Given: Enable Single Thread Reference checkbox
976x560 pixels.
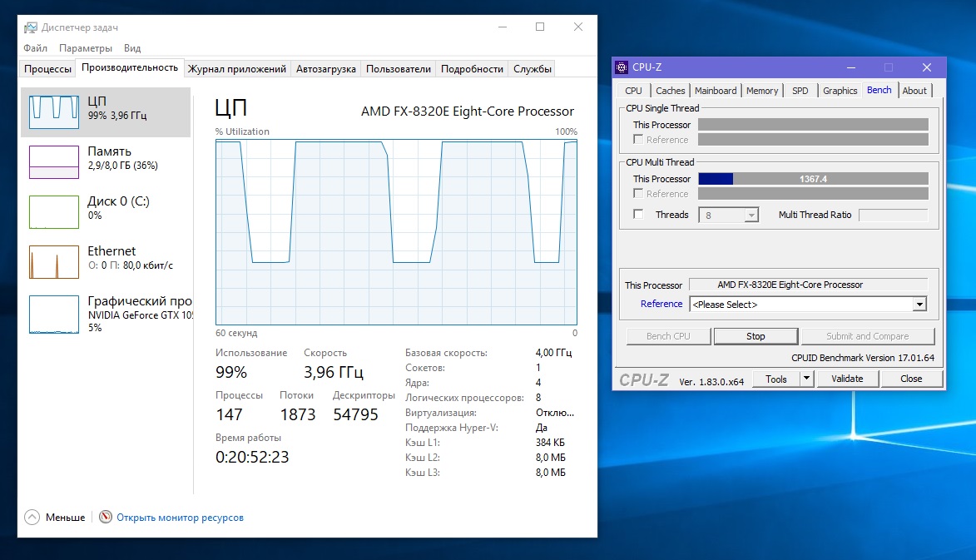Looking at the screenshot, I should [638, 140].
